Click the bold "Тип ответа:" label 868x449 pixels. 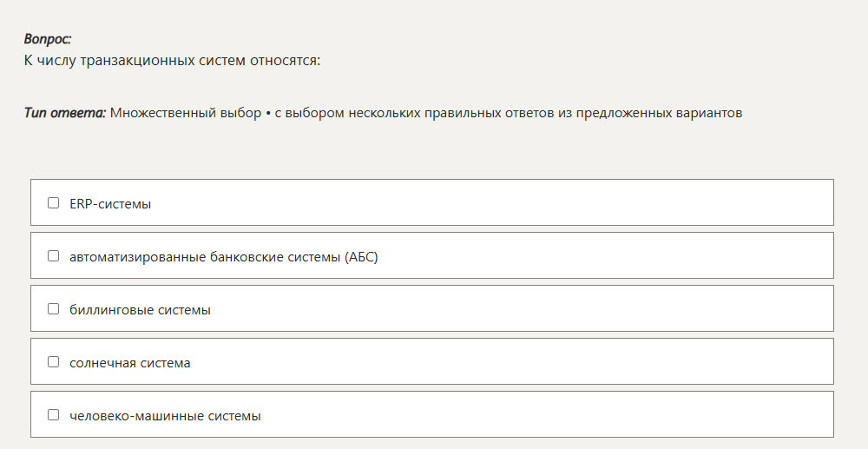click(65, 113)
